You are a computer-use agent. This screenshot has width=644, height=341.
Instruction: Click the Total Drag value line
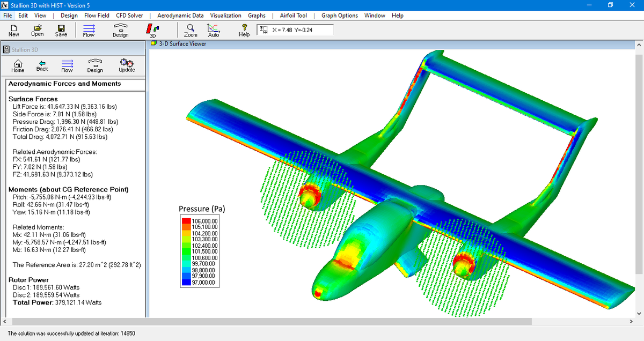coord(60,137)
